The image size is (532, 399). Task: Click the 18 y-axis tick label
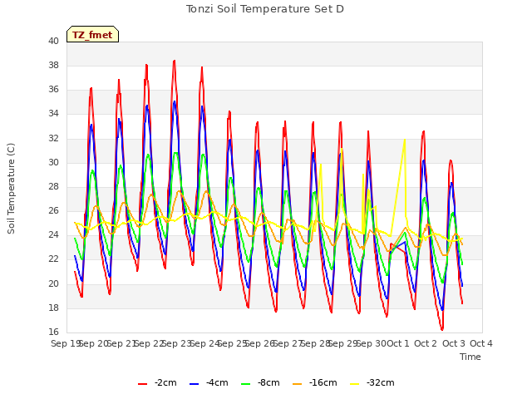53,308
